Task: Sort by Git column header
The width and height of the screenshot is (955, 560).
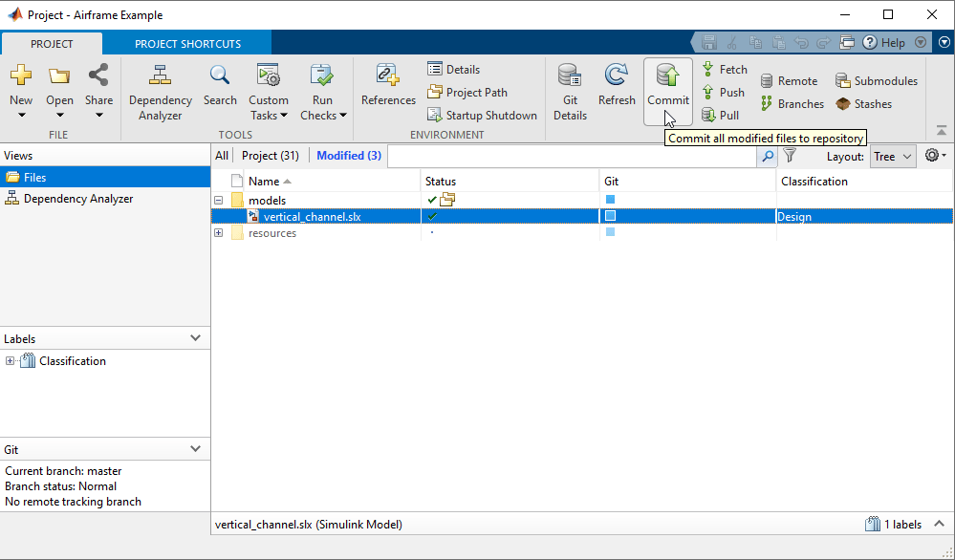Action: pos(687,182)
